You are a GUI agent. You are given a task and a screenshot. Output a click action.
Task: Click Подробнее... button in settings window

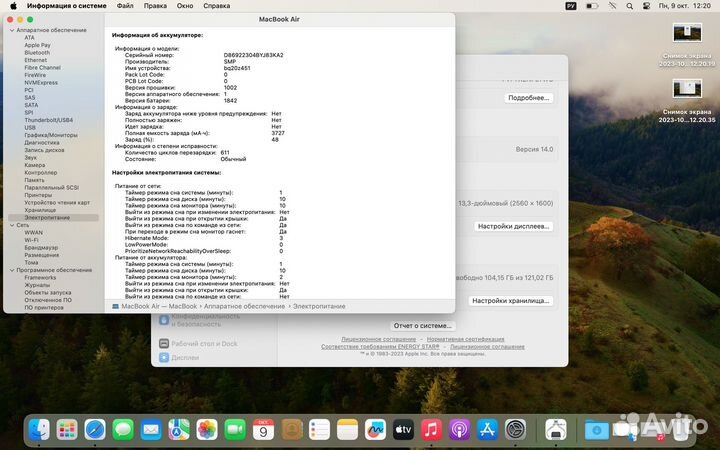point(529,98)
